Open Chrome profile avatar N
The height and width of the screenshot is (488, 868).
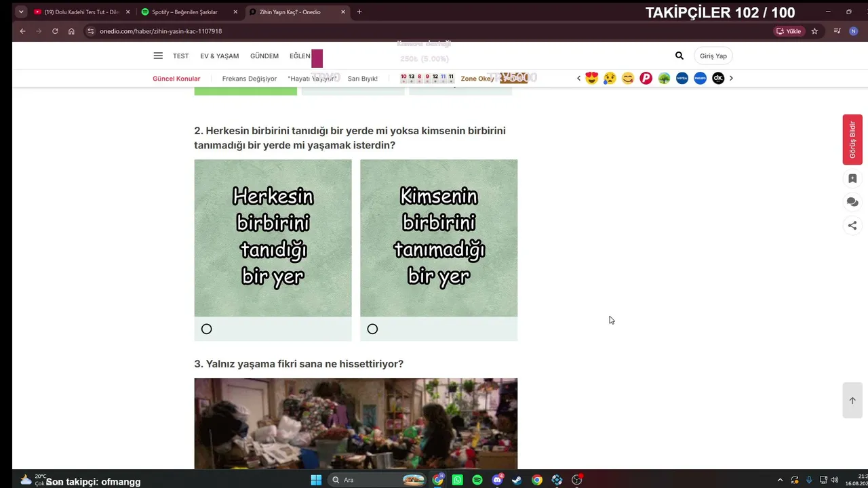[854, 31]
